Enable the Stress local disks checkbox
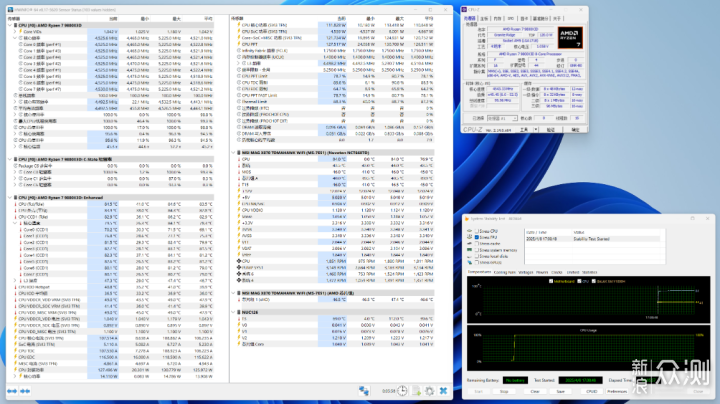 click(x=477, y=256)
